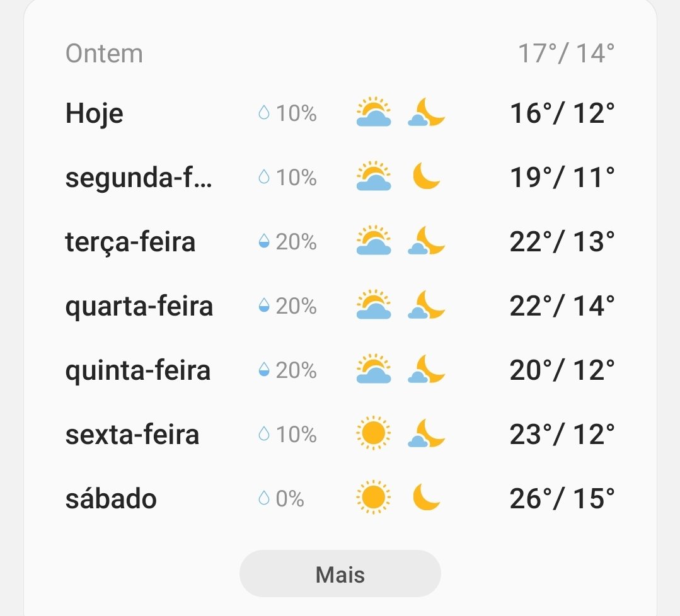Tap the clear moon icon for segunda-feira
Image resolution: width=680 pixels, height=616 pixels.
click(426, 176)
